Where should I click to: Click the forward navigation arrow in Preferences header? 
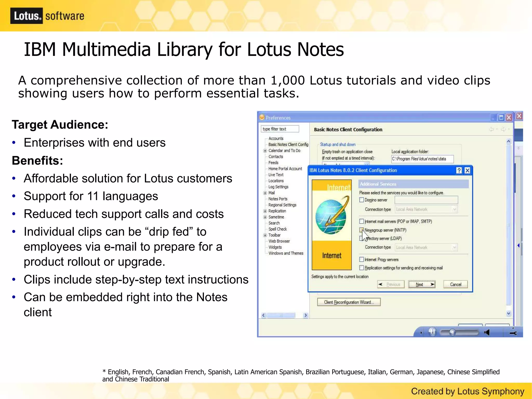click(503, 129)
